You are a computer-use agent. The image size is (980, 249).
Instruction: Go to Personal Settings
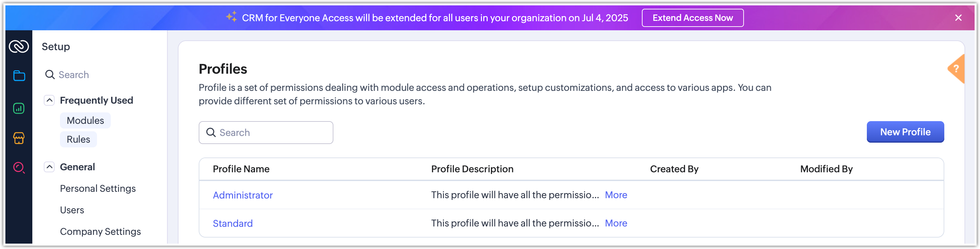click(98, 188)
